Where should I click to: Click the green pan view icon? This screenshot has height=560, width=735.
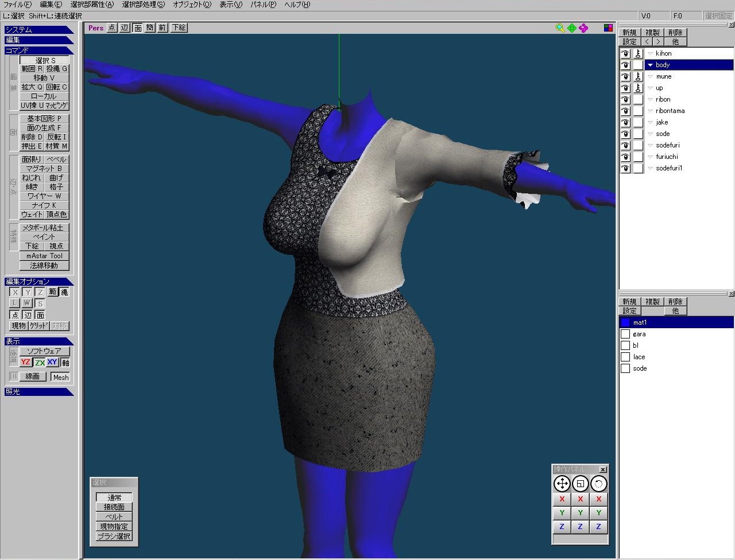[x=572, y=28]
